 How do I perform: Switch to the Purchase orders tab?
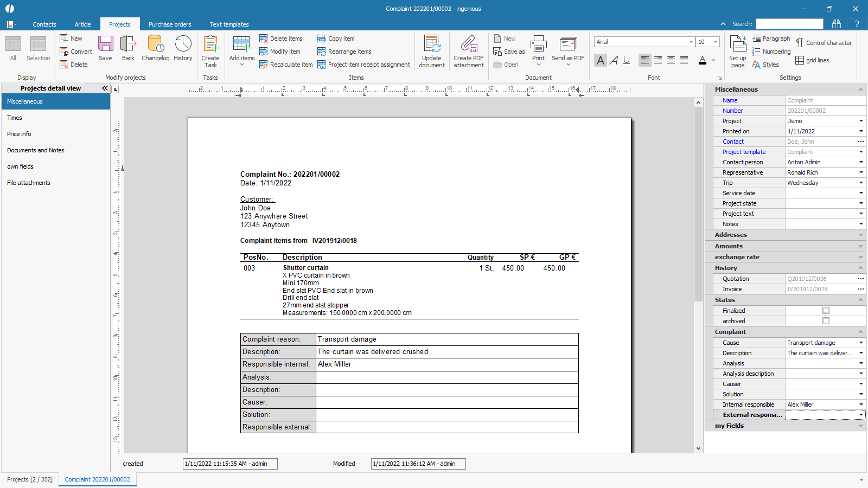point(170,24)
